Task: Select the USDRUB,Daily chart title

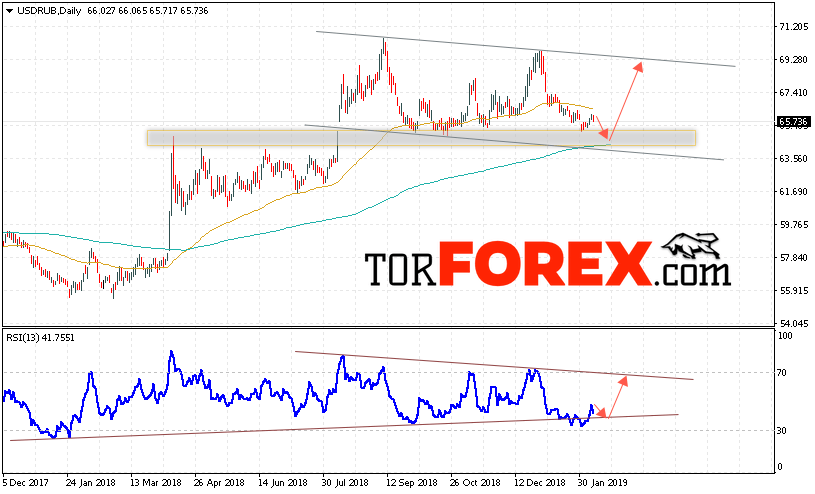Action: pos(49,10)
